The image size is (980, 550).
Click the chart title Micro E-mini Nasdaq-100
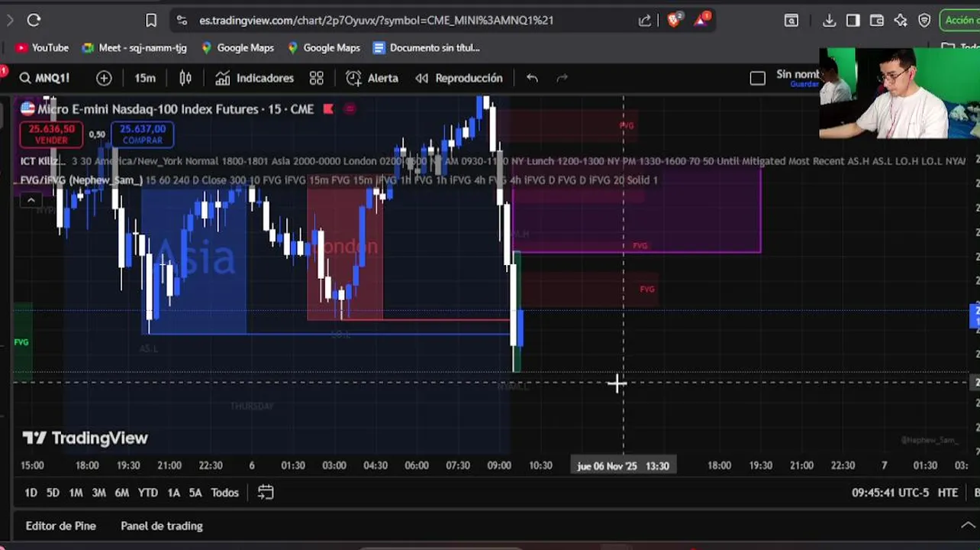pyautogui.click(x=176, y=109)
